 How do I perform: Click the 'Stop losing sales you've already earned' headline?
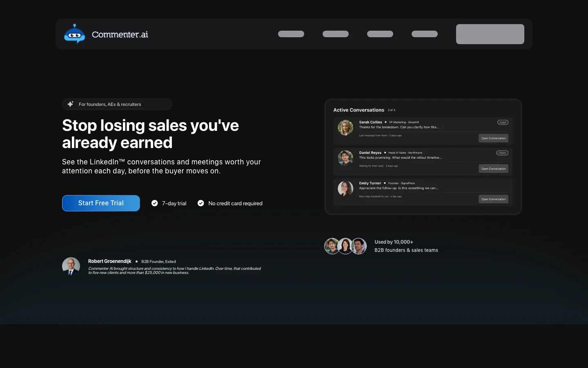click(x=150, y=134)
